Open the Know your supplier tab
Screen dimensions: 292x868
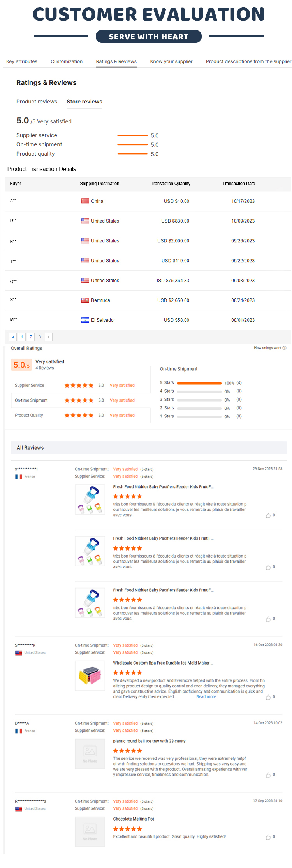pos(171,61)
